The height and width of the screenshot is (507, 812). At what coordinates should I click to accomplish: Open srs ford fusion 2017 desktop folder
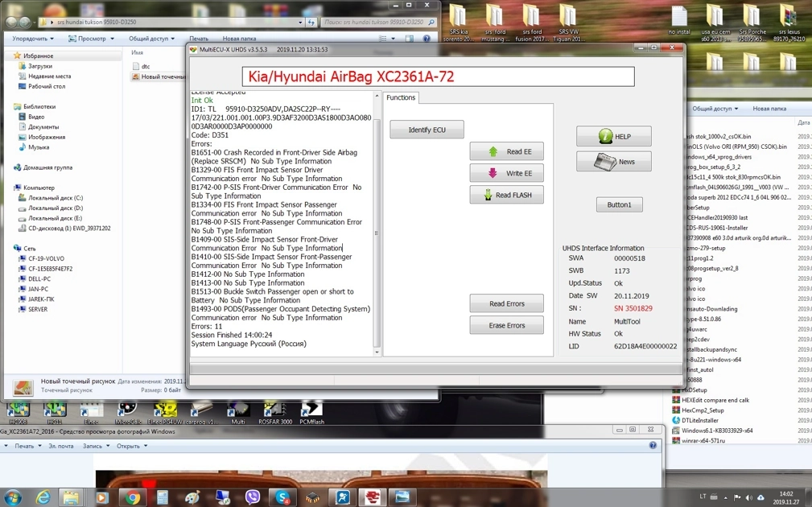pos(532,23)
